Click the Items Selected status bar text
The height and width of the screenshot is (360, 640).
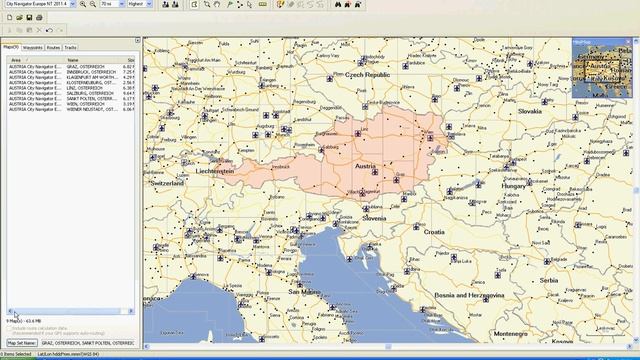[x=16, y=354]
